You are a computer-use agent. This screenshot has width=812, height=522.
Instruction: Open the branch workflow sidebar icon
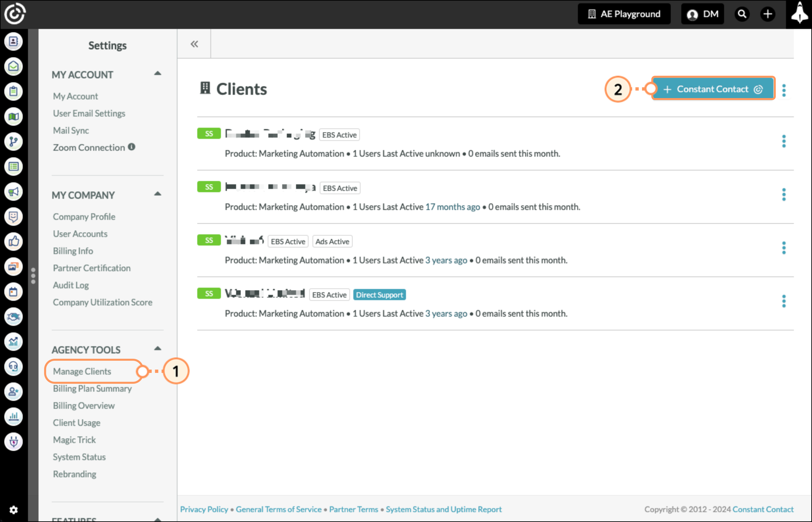pos(13,142)
